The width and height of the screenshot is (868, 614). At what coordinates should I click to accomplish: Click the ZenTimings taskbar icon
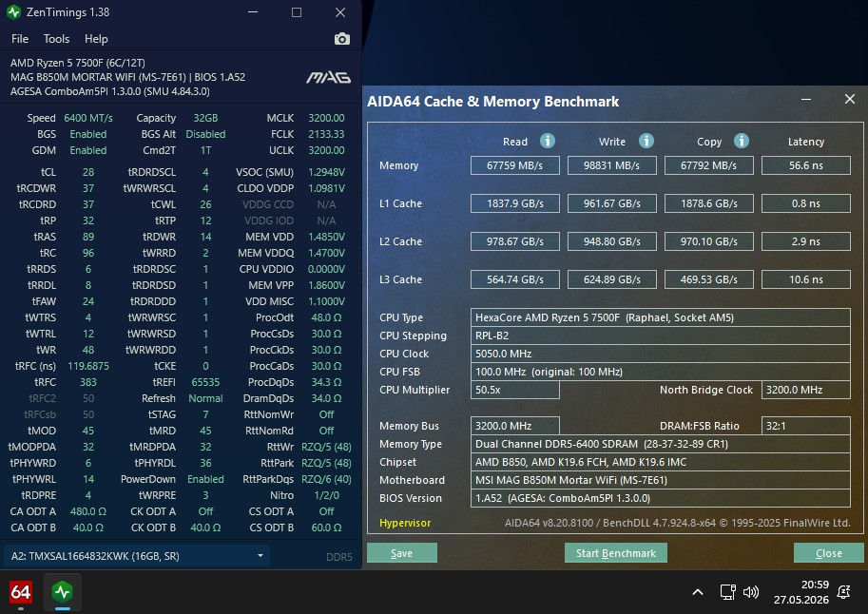coord(63,592)
